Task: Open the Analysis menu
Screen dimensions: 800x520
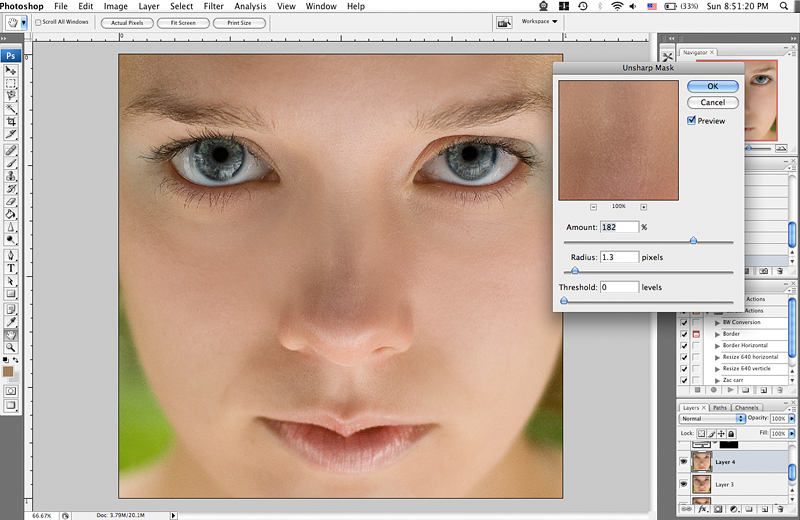Action: [250, 6]
